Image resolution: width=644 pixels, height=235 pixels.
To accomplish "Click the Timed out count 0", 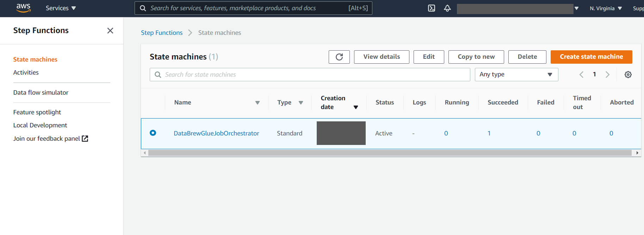I will (x=574, y=133).
